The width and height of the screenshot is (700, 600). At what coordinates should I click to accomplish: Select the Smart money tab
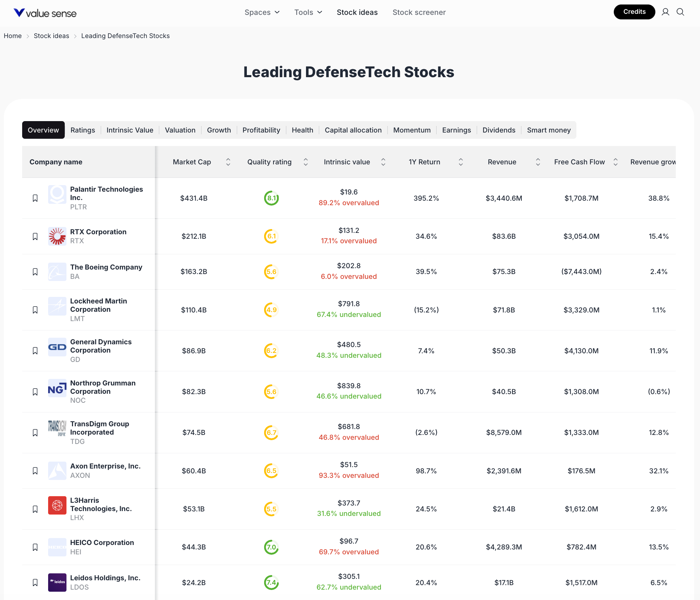pos(549,130)
